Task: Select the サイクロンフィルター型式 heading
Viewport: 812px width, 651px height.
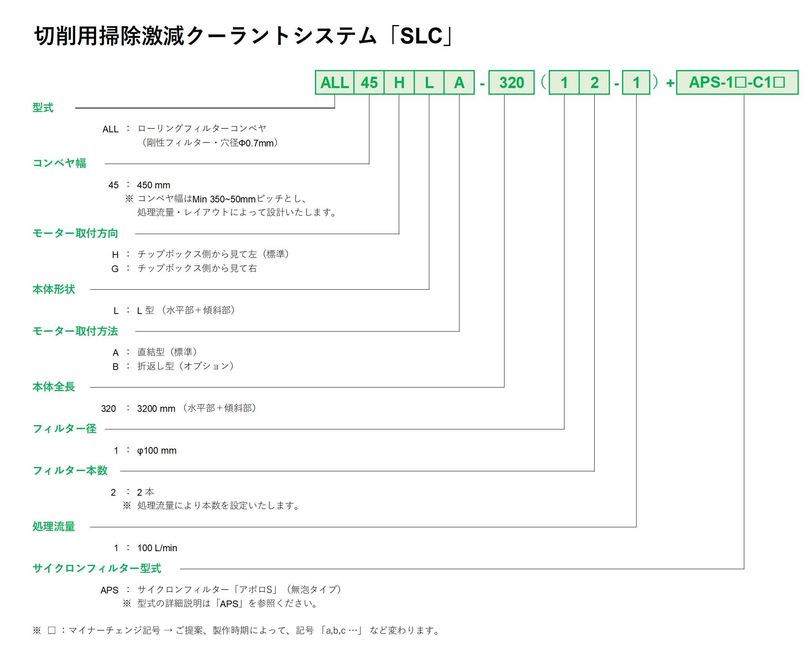Action: pyautogui.click(x=97, y=568)
